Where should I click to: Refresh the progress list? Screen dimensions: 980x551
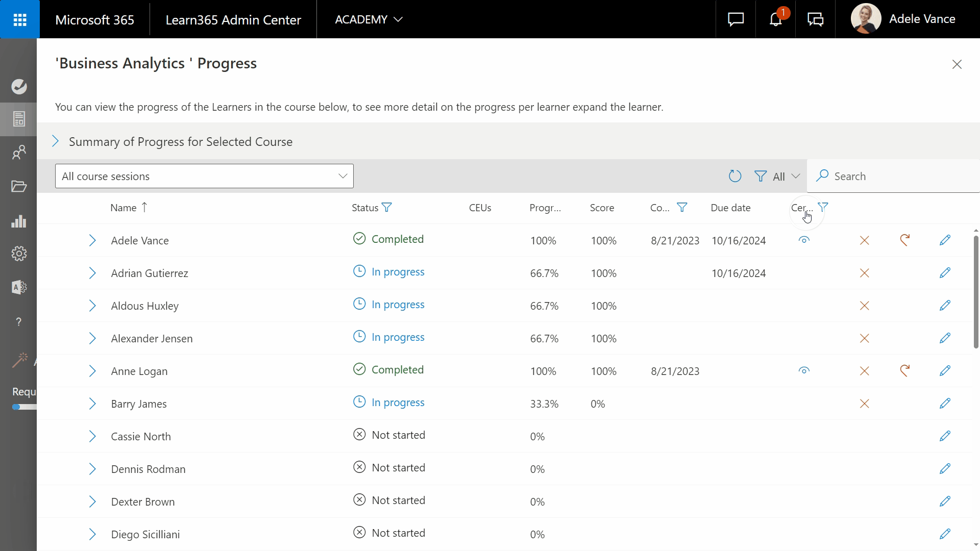(735, 176)
